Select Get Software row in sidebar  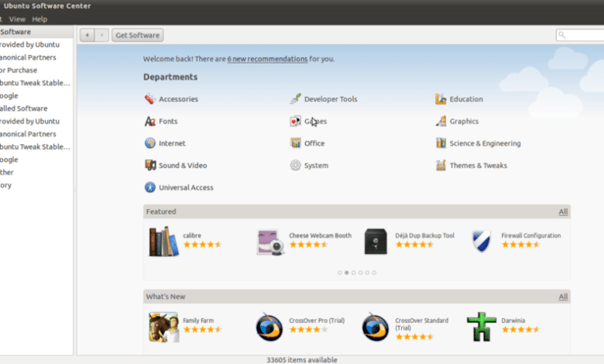tap(36, 32)
